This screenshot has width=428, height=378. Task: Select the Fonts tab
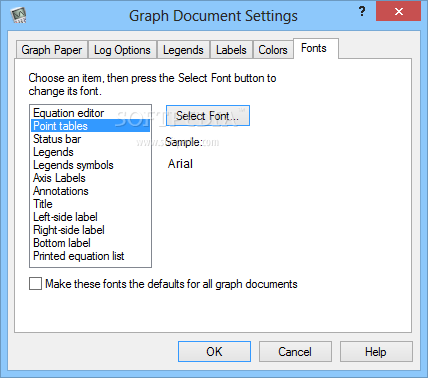[x=315, y=48]
